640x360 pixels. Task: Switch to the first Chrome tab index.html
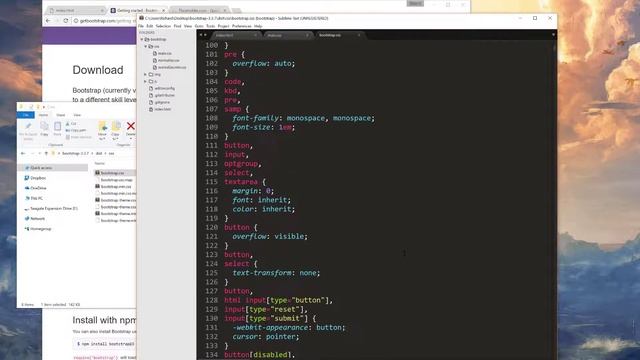[x=75, y=10]
